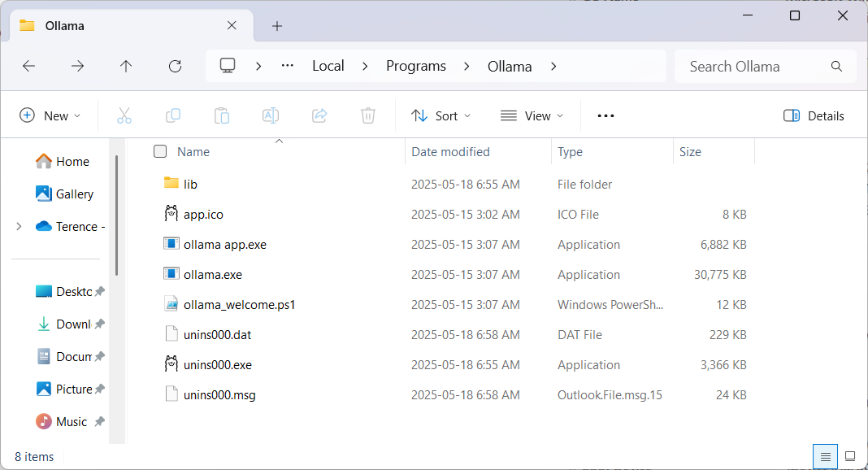Open the New dropdown menu
Viewport: 868px width, 470px height.
click(50, 115)
